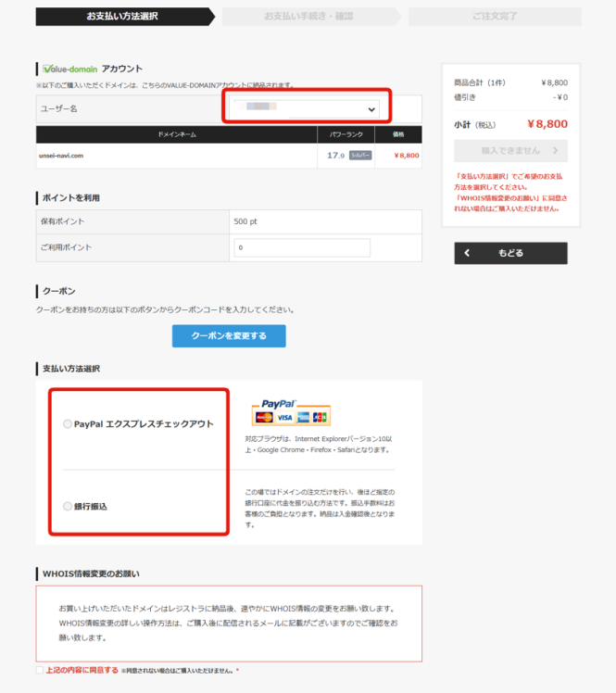
Task: Click the お支払い方法選択 step tab
Action: pyautogui.click(x=120, y=17)
